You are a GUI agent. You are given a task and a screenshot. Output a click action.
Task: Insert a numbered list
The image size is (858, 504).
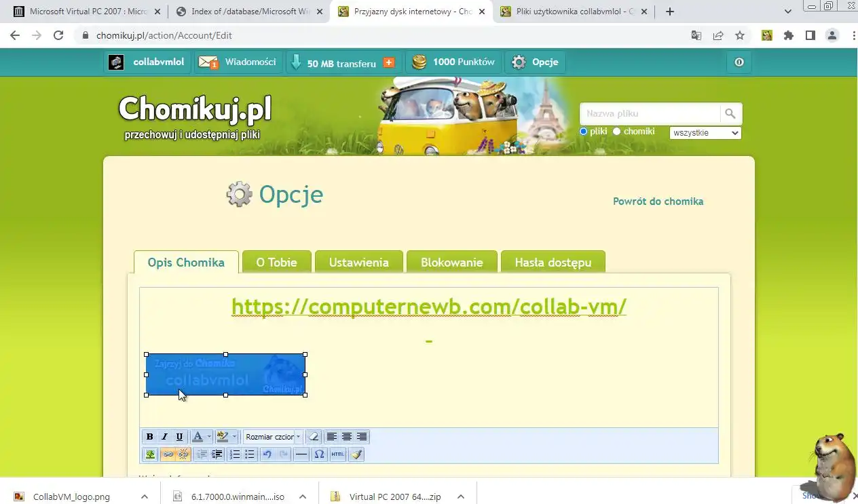(235, 454)
